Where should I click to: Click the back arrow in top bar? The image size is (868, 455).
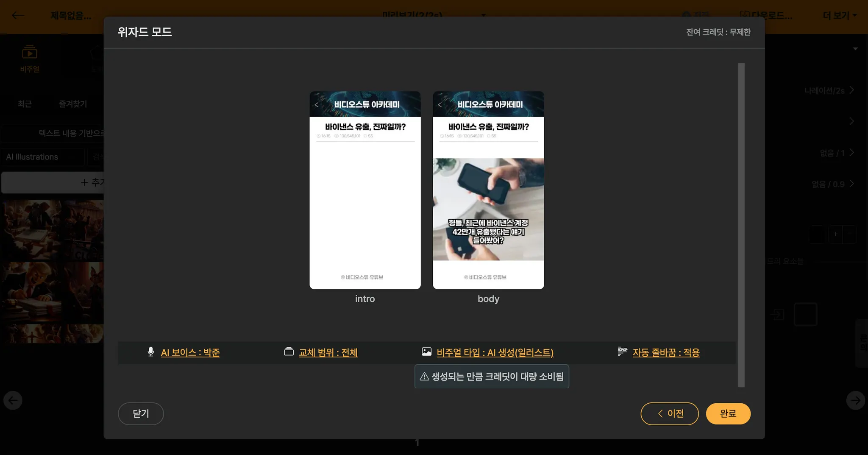click(x=18, y=16)
